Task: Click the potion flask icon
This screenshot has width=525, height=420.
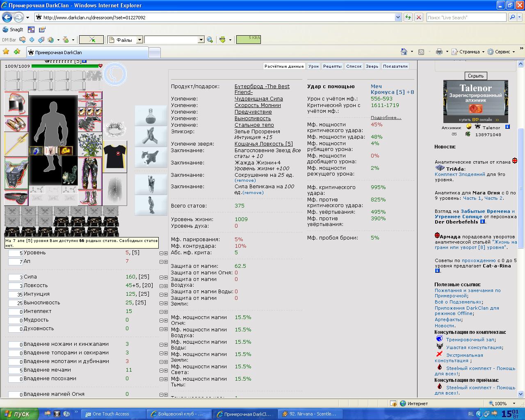Action: pyautogui.click(x=151, y=115)
